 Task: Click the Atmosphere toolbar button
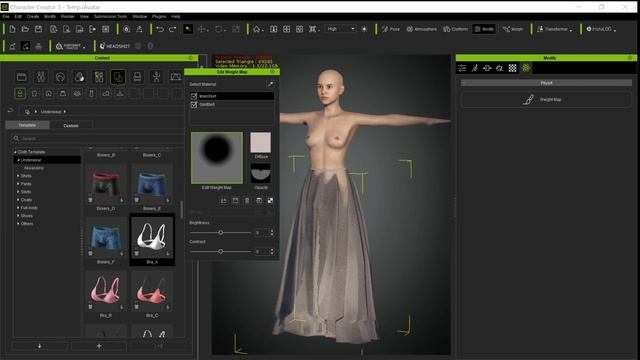422,29
